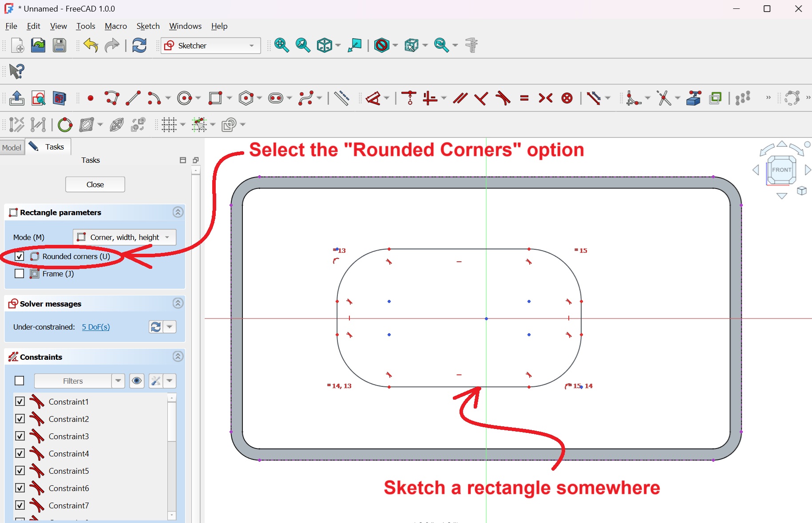The image size is (812, 523).
Task: Apply the Equal constraint tool
Action: (524, 98)
